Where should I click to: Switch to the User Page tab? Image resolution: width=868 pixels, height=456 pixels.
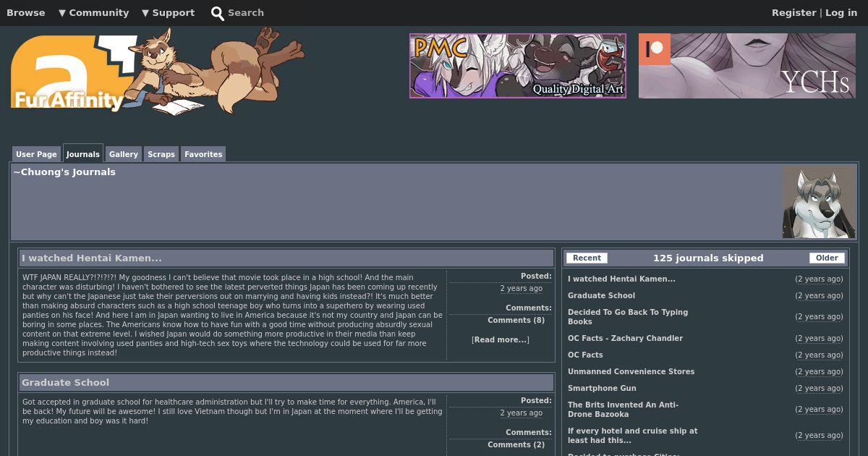pyautogui.click(x=36, y=154)
